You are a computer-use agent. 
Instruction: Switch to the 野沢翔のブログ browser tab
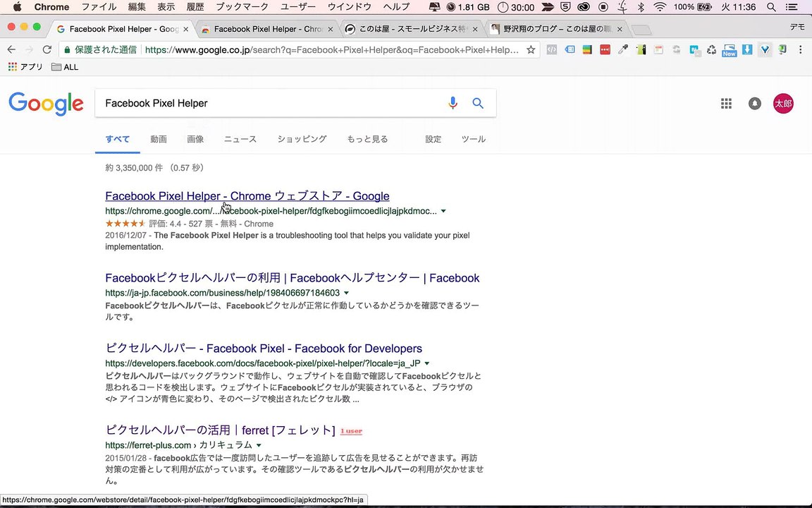click(x=558, y=29)
